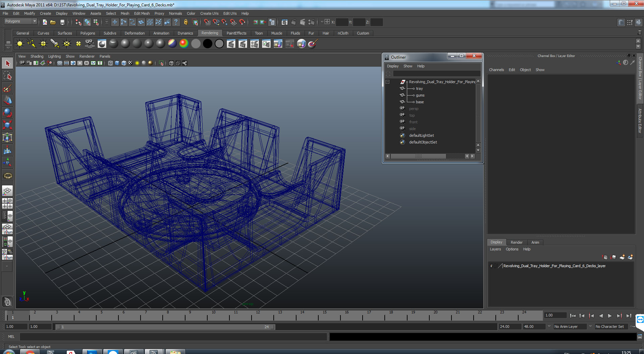
Task: Switch to single perspective view layout
Action: (7, 191)
